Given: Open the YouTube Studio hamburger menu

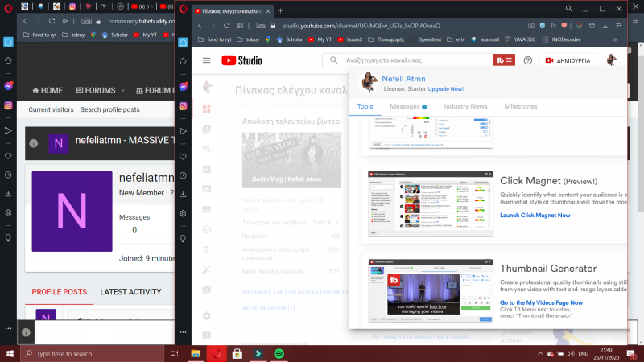Looking at the screenshot, I should (207, 60).
